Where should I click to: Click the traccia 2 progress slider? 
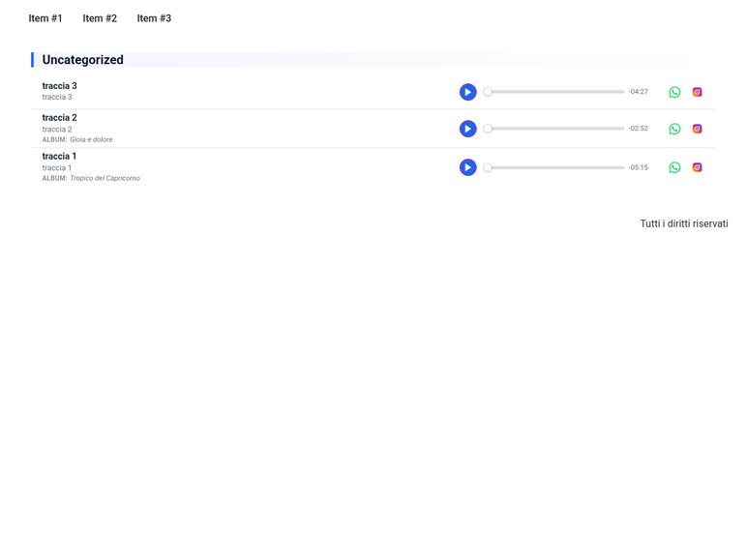click(553, 129)
